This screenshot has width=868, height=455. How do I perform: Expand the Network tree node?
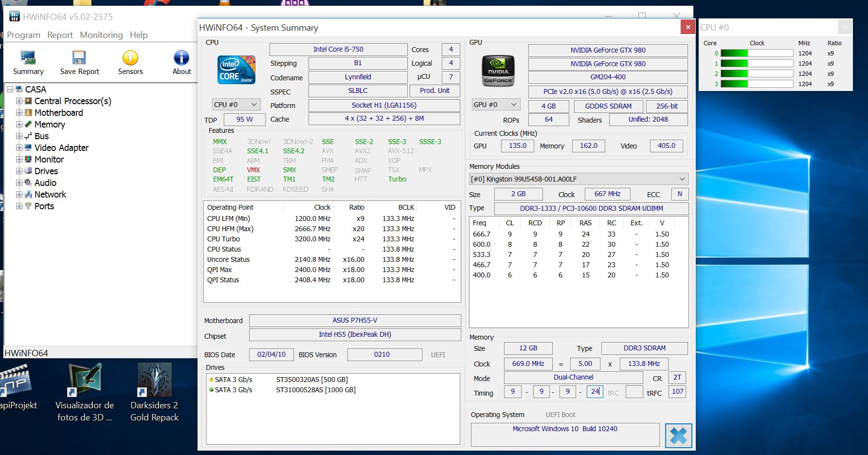(19, 194)
